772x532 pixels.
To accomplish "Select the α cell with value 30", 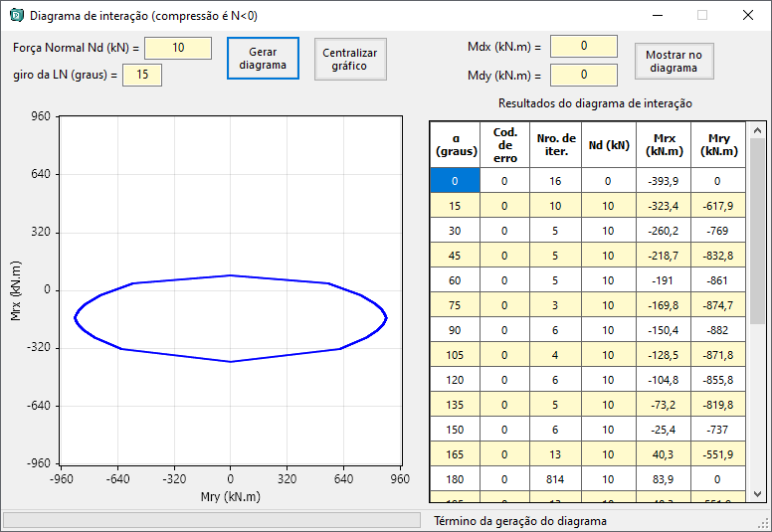I will tap(456, 231).
